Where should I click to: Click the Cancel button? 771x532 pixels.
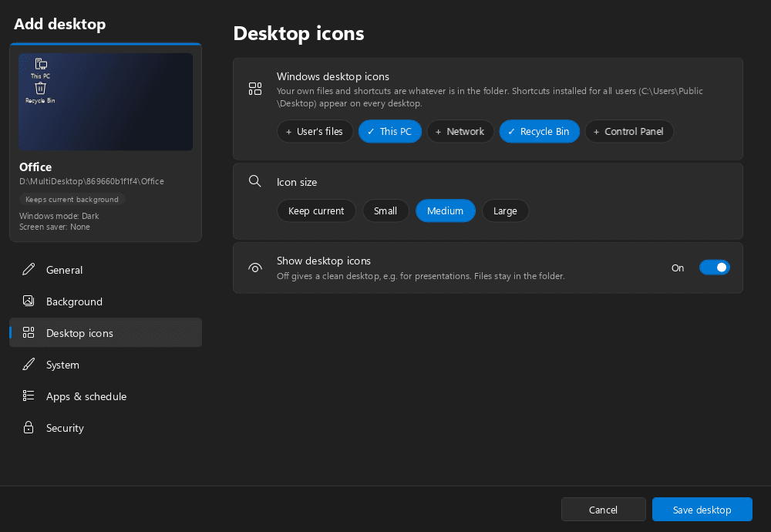tap(604, 510)
